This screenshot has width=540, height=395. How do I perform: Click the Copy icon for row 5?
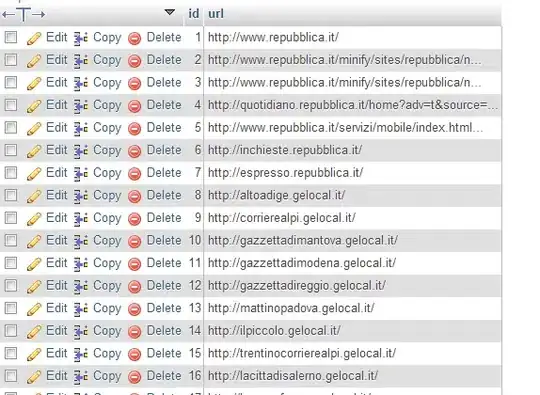(x=81, y=128)
